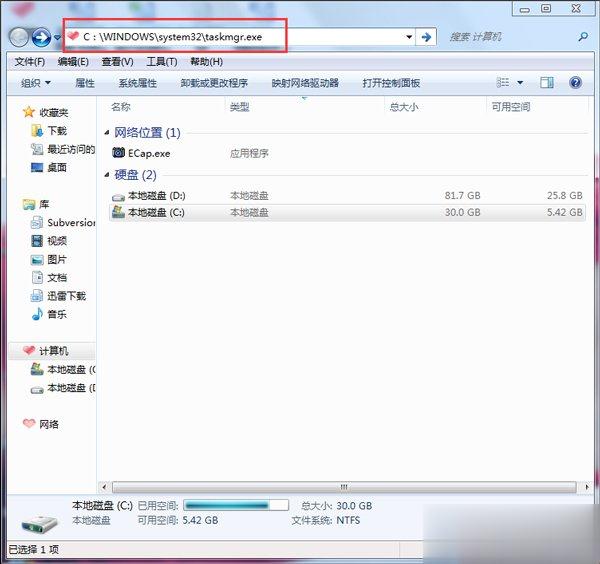This screenshot has height=564, width=600.
Task: Open 网络 in the navigation pane
Action: coord(49,424)
